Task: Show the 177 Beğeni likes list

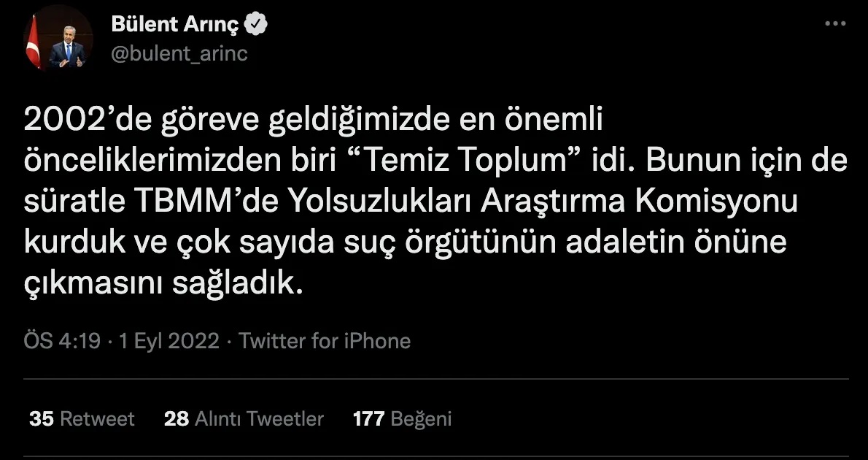Action: 402,418
